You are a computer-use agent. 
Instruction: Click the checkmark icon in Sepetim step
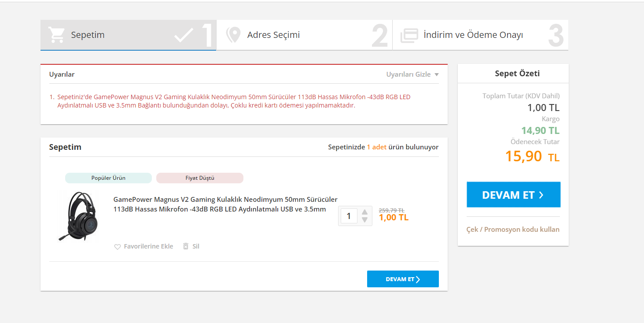coord(184,35)
